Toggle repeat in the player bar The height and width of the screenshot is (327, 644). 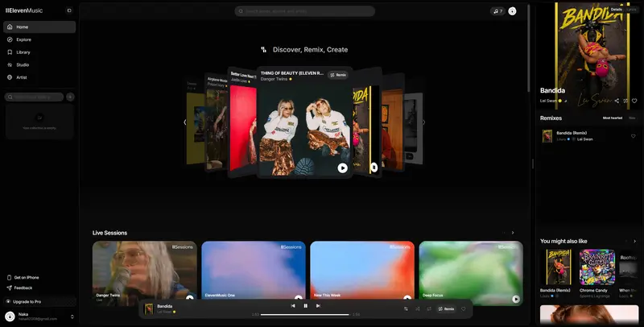click(x=429, y=309)
